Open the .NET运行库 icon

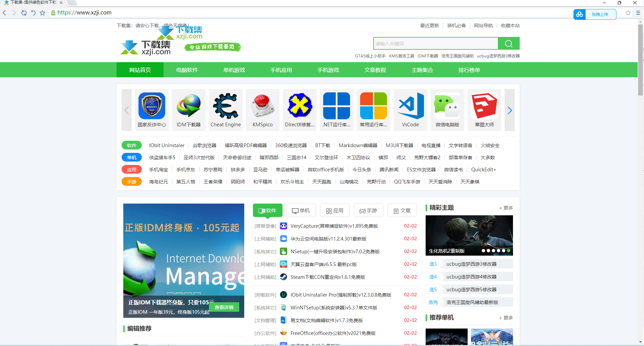(x=337, y=106)
